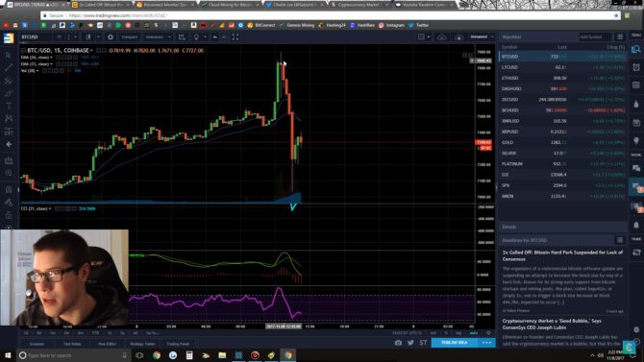The height and width of the screenshot is (362, 644).
Task: Click the Add Symbol field in Watchlist
Action: (x=595, y=36)
